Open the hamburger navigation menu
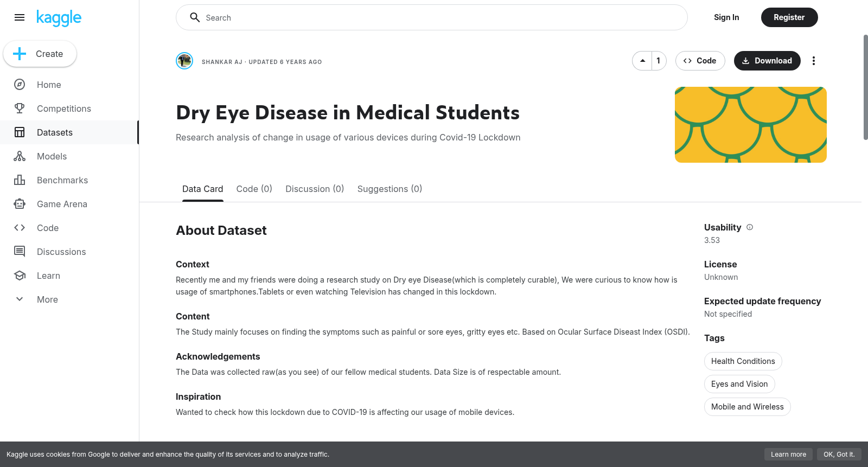 click(20, 17)
